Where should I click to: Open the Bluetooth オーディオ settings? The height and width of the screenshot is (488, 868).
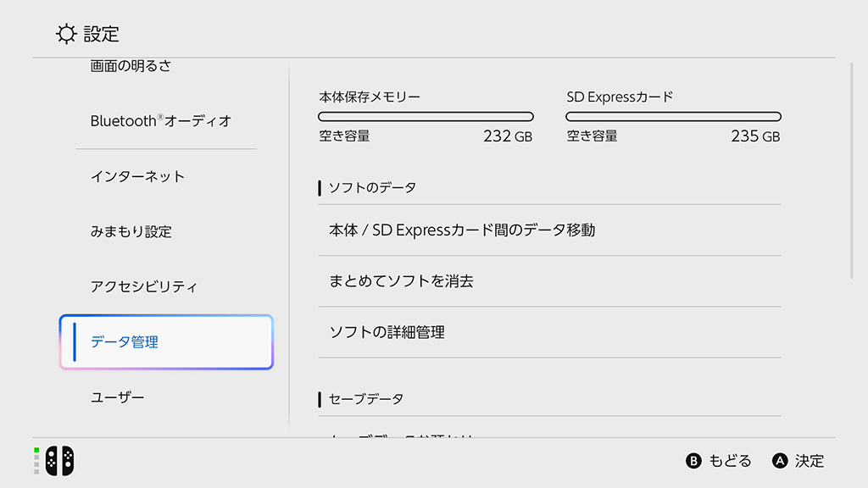tap(161, 121)
